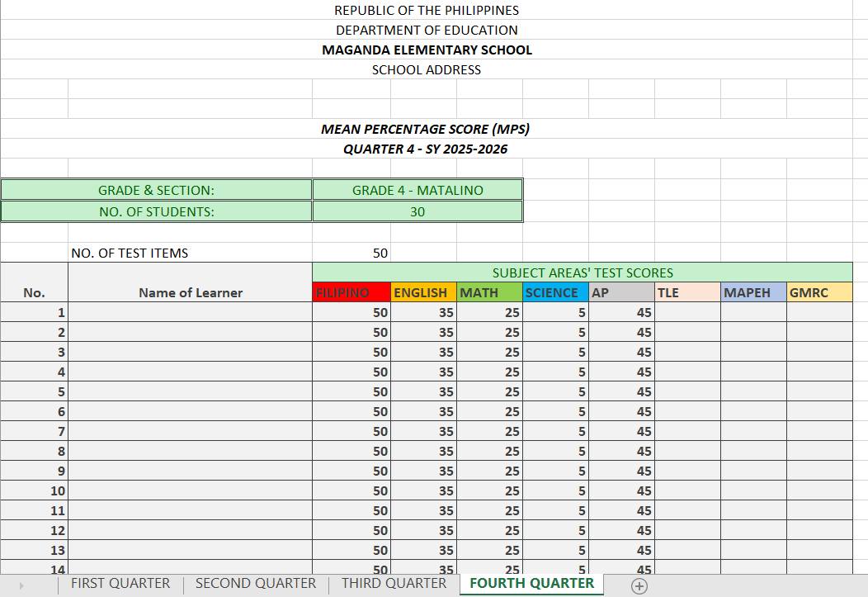Select the No. column header cell

35,282
